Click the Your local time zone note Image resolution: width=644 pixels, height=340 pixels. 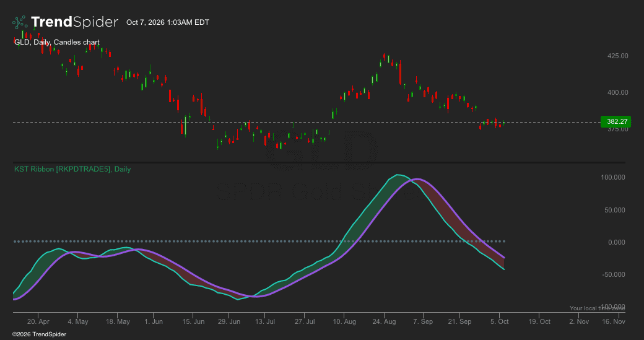click(597, 308)
